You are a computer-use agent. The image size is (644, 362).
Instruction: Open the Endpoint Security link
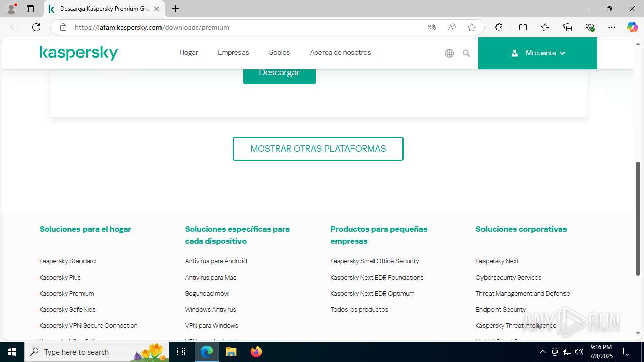tap(501, 310)
